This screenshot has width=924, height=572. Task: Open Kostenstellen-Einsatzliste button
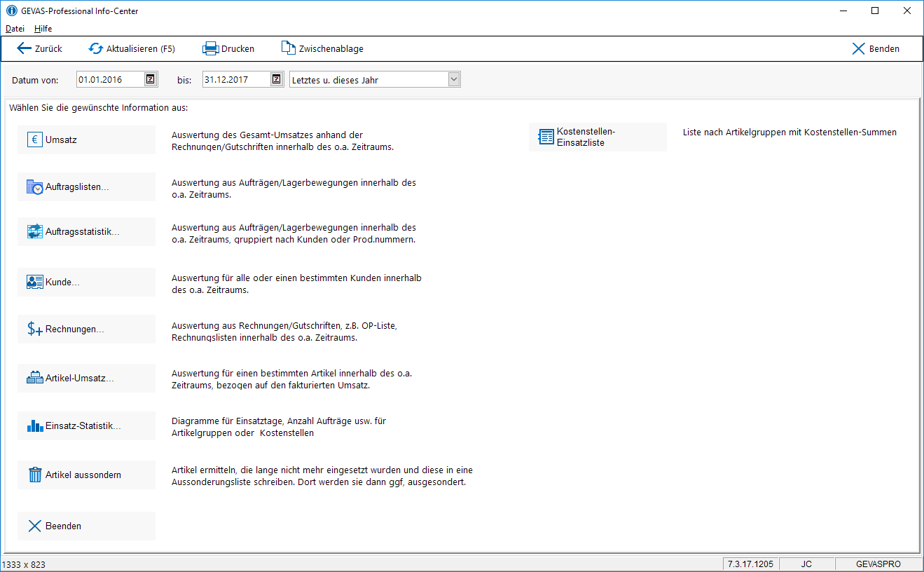(598, 137)
